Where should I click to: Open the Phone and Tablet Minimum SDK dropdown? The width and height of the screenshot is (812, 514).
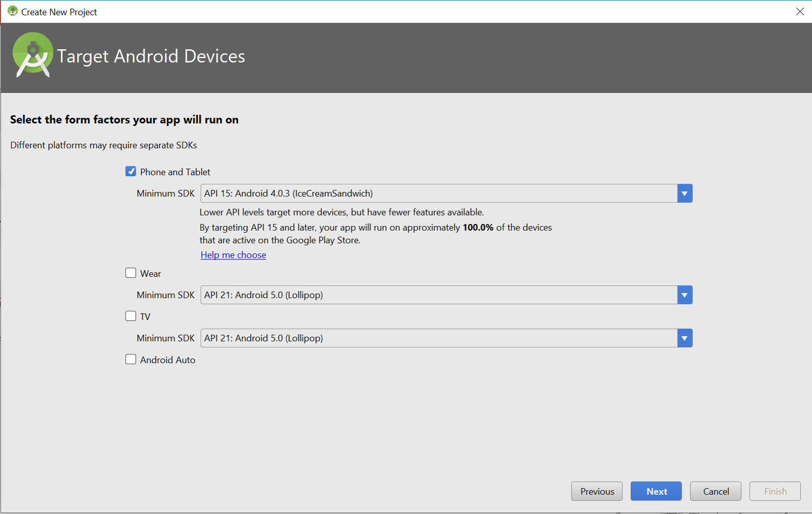point(685,193)
